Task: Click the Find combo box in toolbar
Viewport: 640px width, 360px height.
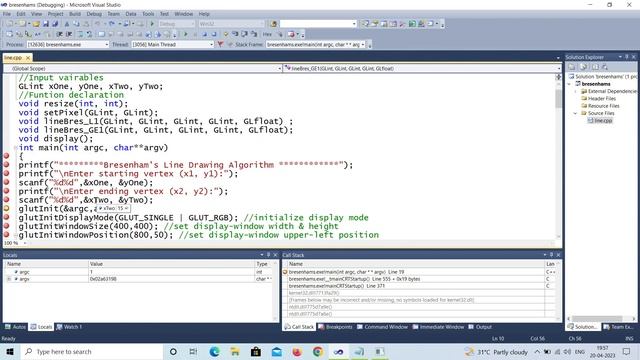Action: [318, 24]
